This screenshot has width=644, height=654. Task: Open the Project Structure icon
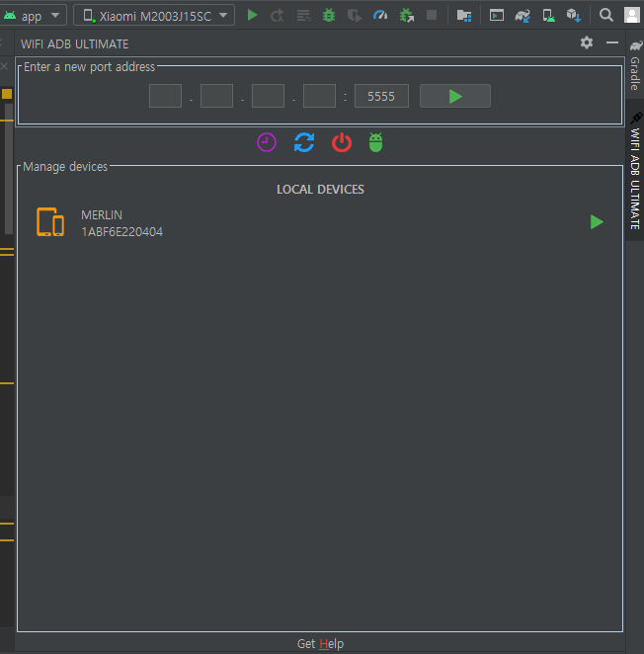(x=464, y=16)
